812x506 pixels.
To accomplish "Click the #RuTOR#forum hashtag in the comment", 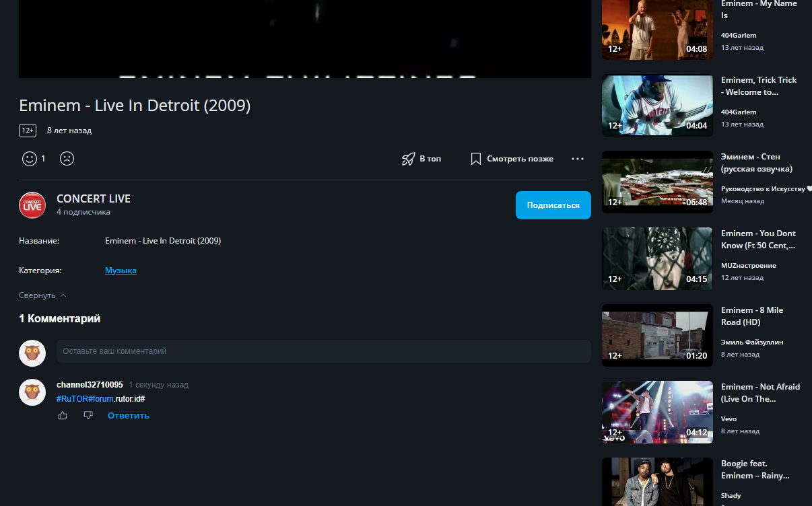I will click(x=86, y=399).
